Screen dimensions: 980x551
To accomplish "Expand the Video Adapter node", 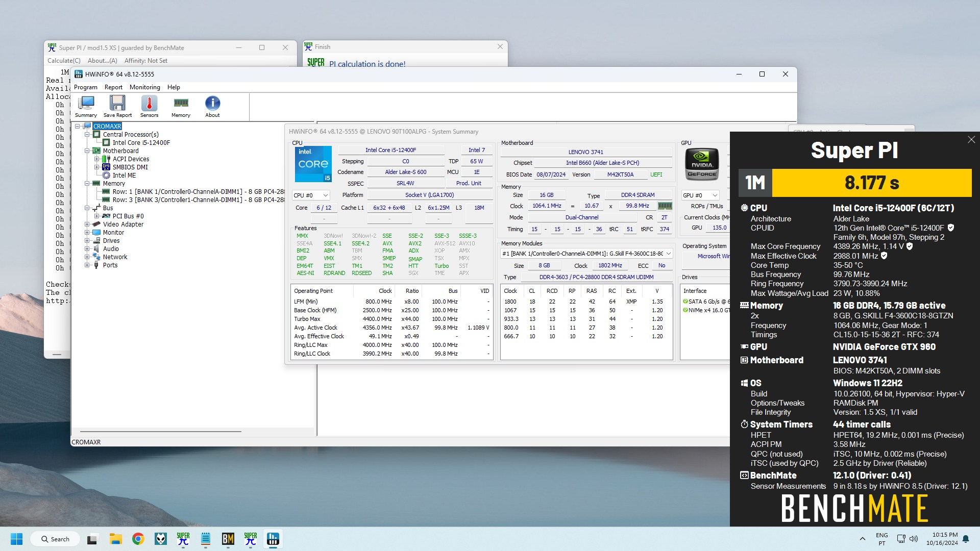I will point(87,224).
